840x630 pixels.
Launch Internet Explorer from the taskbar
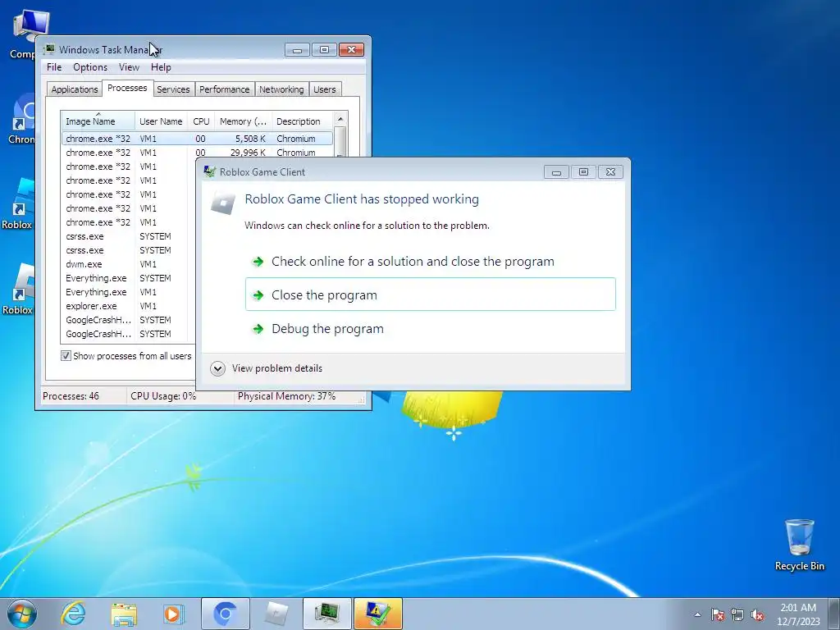tap(73, 614)
